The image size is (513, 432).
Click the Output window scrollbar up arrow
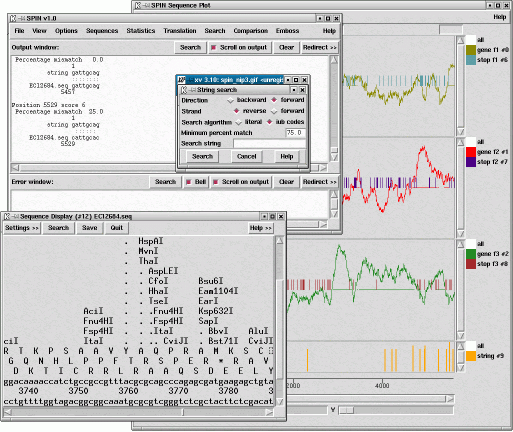[x=334, y=60]
